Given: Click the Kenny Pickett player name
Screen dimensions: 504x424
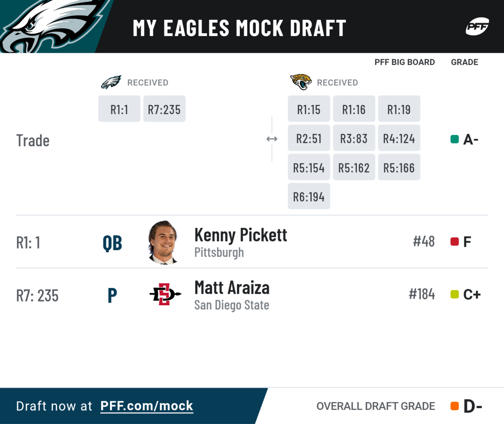Looking at the screenshot, I should pyautogui.click(x=241, y=235).
